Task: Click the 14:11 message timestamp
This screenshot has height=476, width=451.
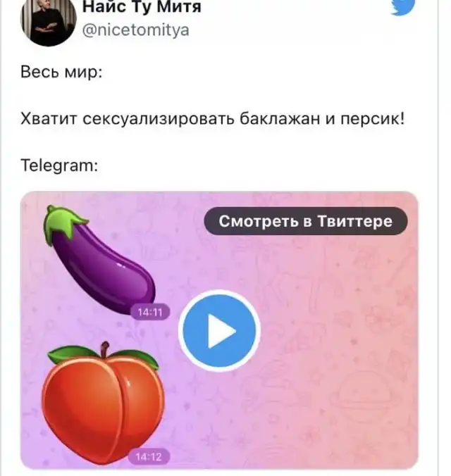Action: (x=150, y=312)
